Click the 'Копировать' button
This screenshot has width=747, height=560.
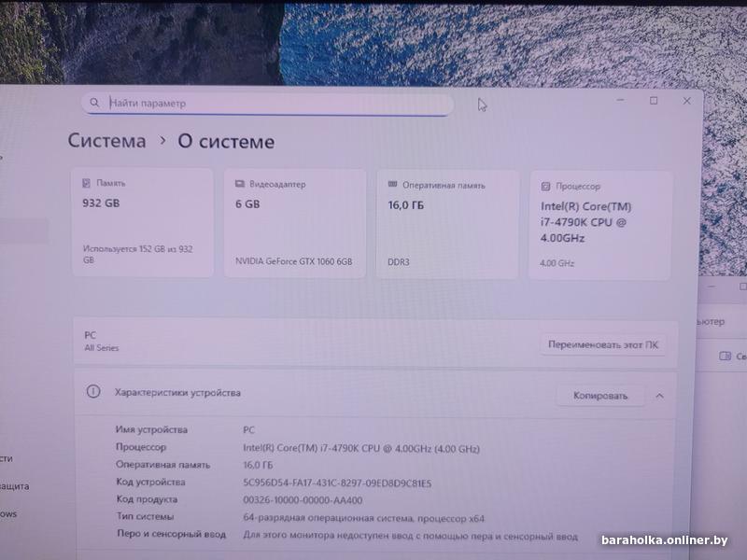pyautogui.click(x=600, y=396)
